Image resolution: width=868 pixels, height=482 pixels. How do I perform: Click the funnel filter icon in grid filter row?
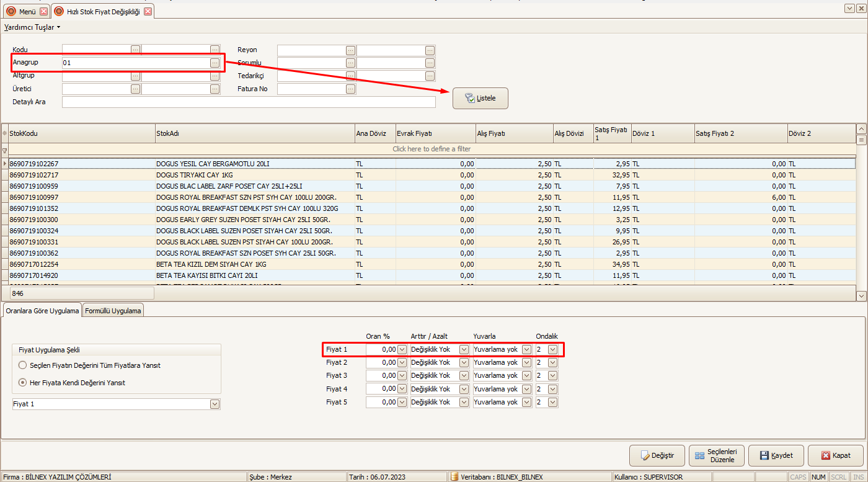tap(4, 150)
